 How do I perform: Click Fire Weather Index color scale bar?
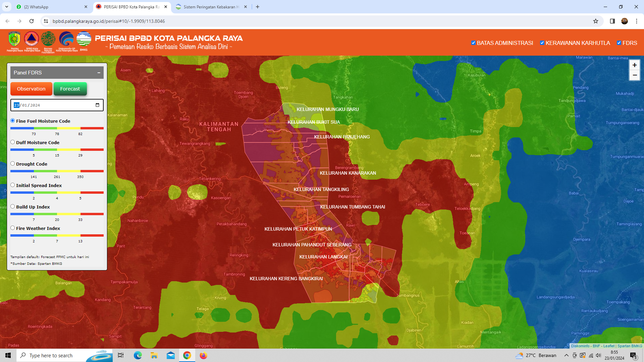tap(57, 235)
